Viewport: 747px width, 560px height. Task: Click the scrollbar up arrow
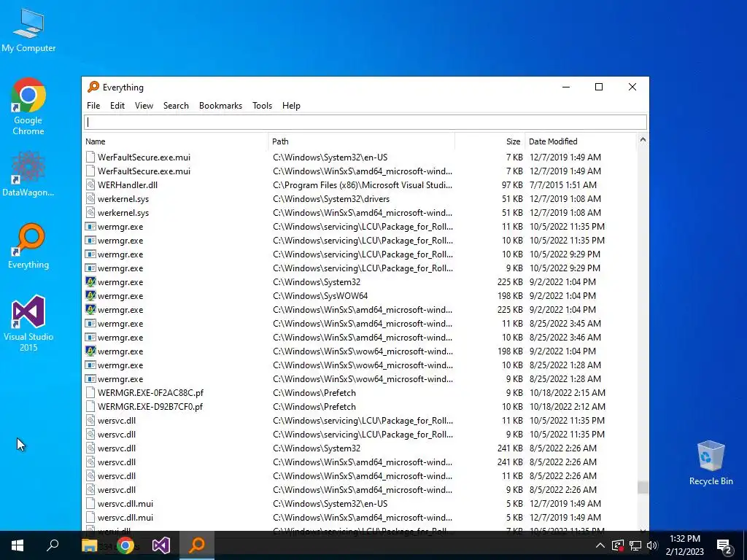point(643,140)
